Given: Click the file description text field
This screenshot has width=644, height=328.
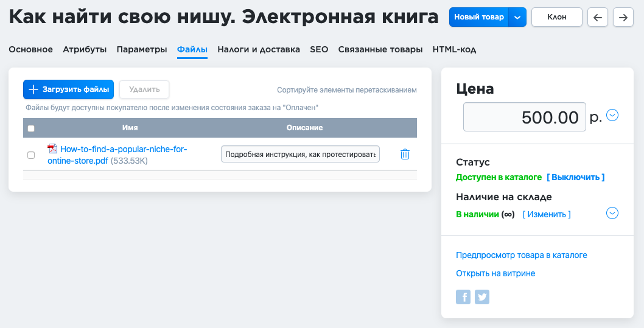Looking at the screenshot, I should click(x=300, y=155).
